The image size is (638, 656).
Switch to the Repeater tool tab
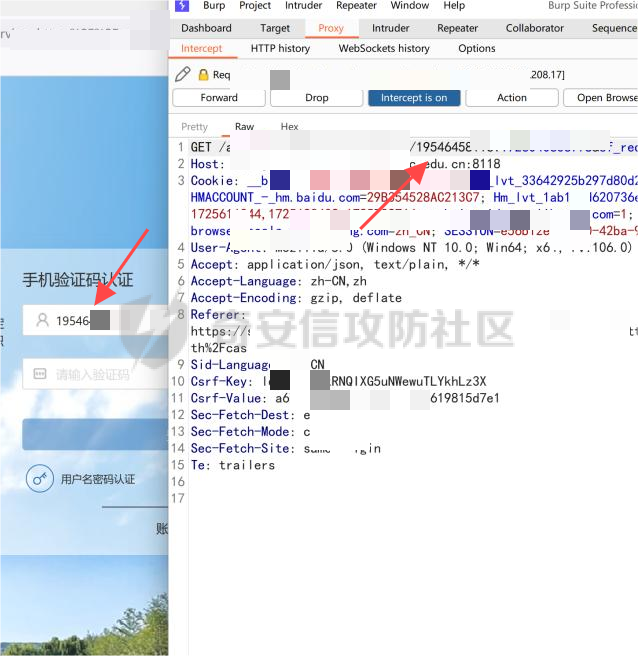(x=457, y=28)
